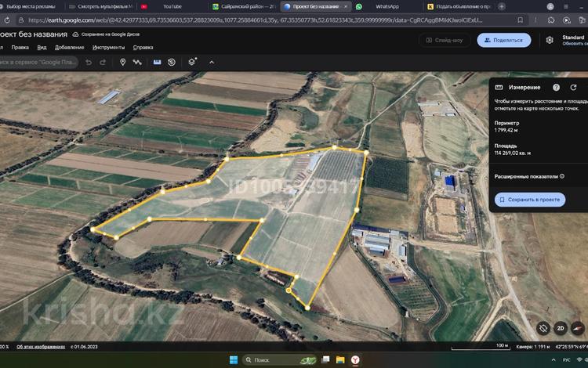This screenshot has width=588, height=368.
Task: Select the add placemark pin tool
Action: click(122, 62)
